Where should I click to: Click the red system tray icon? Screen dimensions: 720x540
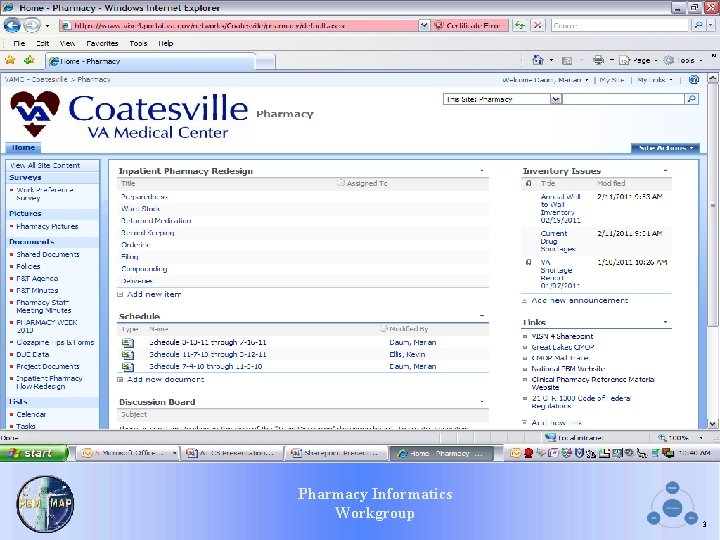click(x=528, y=453)
